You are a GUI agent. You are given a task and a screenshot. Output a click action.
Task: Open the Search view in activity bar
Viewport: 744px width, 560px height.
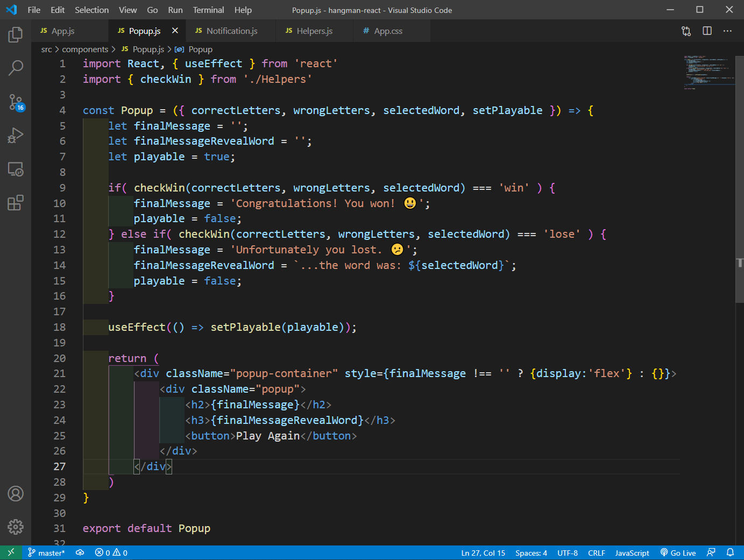[x=16, y=68]
